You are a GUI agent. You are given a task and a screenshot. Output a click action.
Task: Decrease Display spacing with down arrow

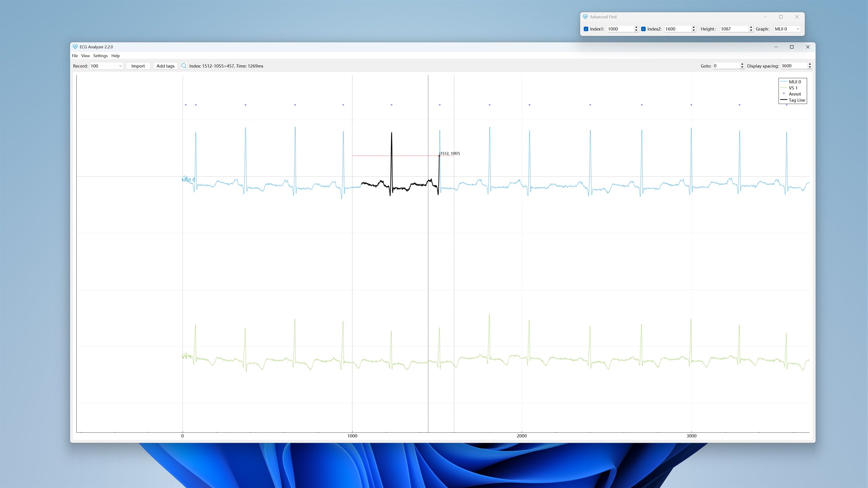click(810, 67)
